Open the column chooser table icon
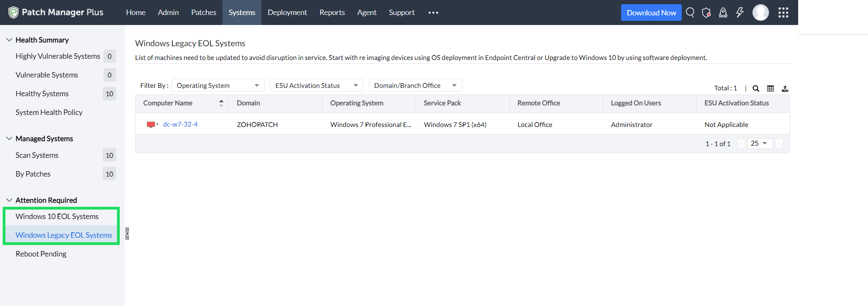This screenshot has width=868, height=306. (770, 88)
